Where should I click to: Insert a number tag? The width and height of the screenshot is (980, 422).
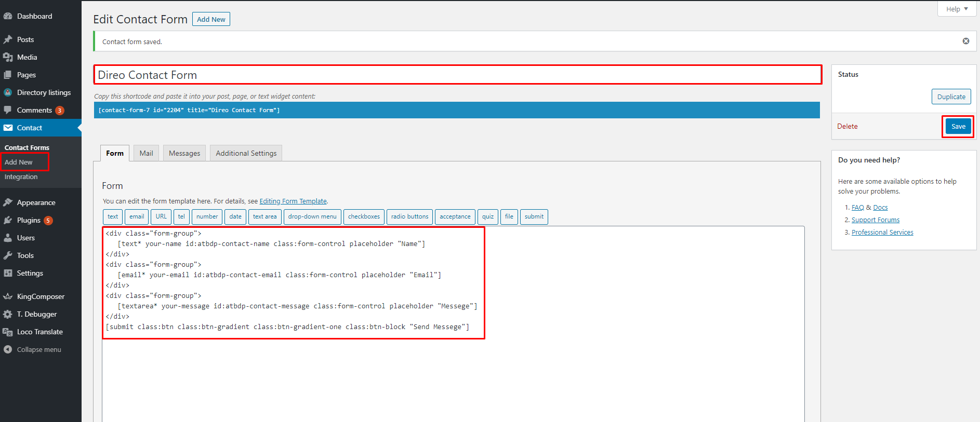(x=207, y=216)
